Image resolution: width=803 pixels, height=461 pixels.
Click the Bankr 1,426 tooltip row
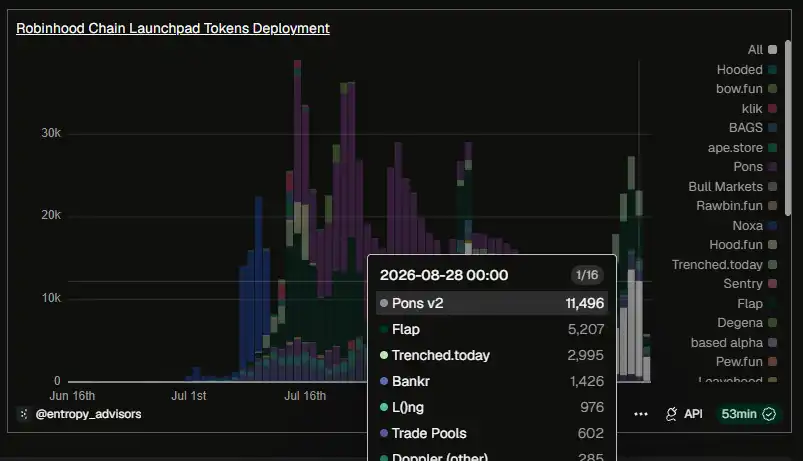tap(492, 382)
